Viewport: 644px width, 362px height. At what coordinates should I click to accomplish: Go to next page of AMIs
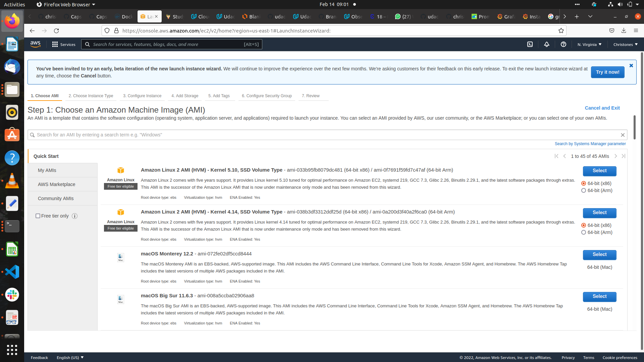616,156
